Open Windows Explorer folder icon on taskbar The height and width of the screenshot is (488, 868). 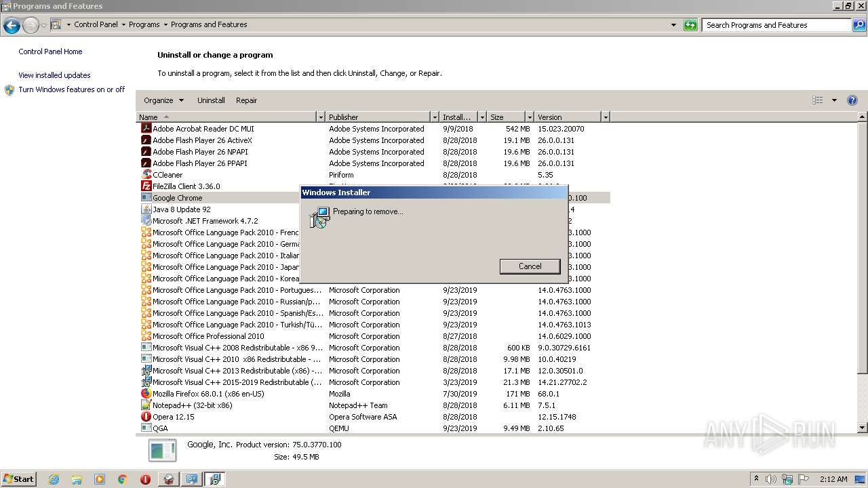(x=77, y=479)
